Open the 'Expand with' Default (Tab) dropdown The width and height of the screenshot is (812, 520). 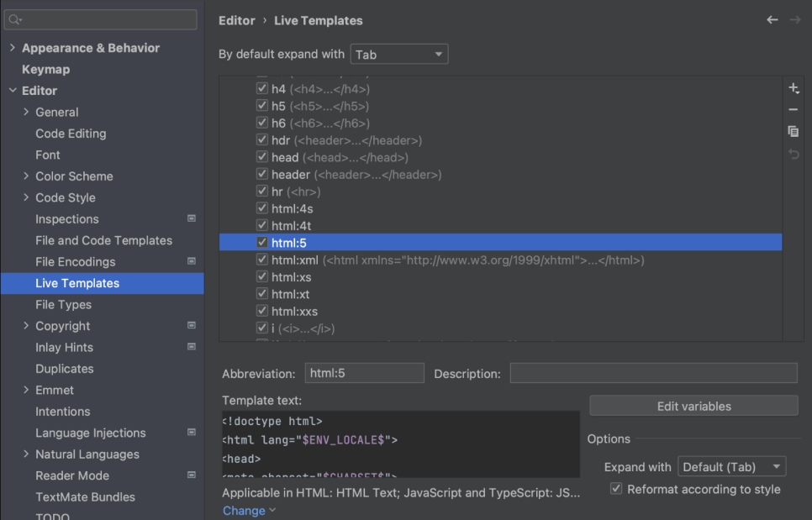[731, 467]
